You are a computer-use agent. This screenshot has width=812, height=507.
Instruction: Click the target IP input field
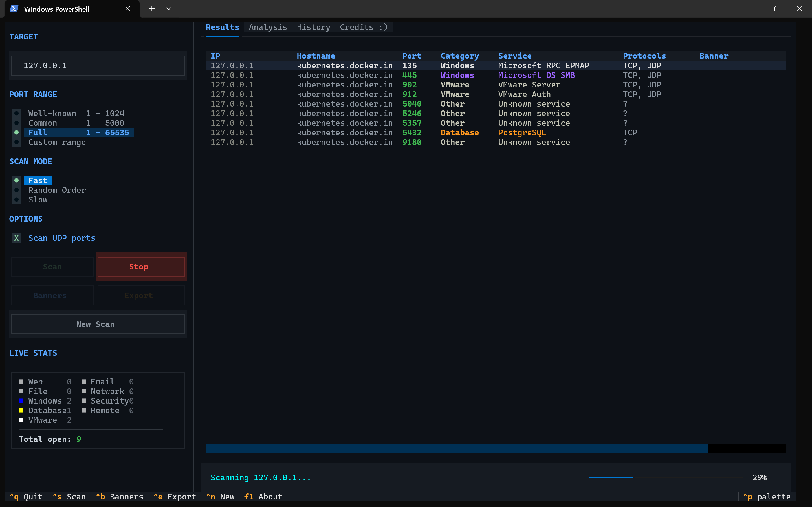tap(97, 65)
